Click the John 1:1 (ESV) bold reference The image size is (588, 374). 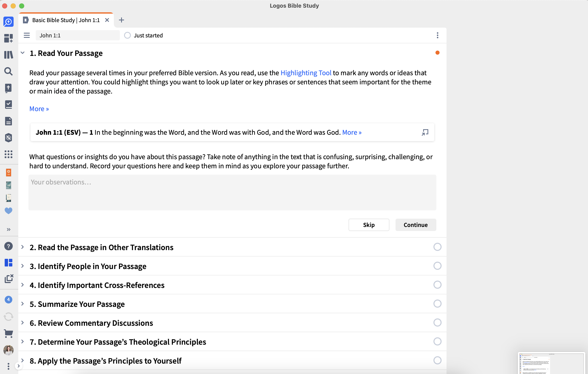(x=58, y=132)
